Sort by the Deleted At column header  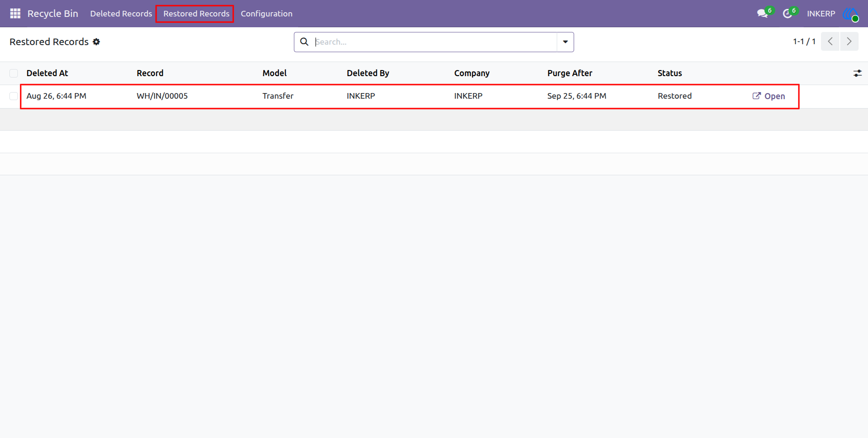tap(47, 73)
